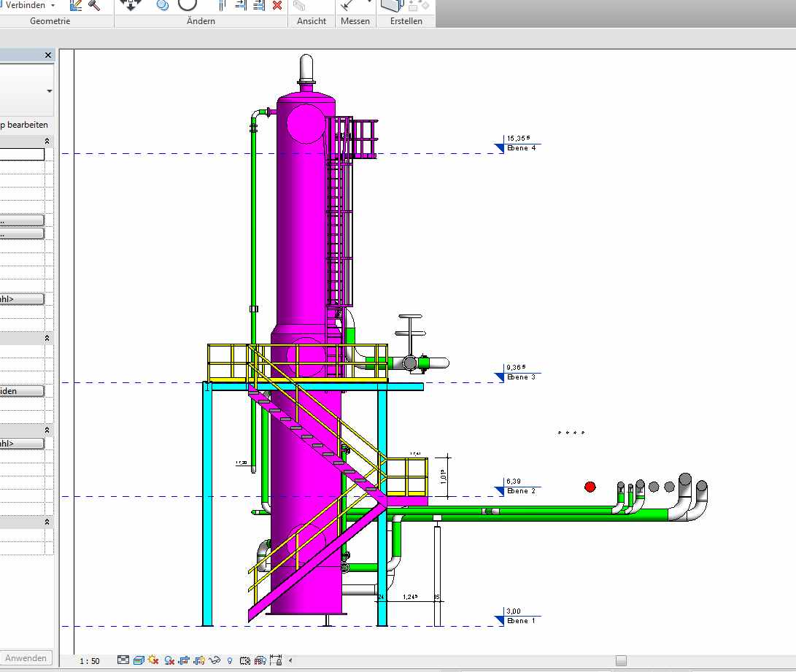Open the Messen panel label

pyautogui.click(x=355, y=21)
